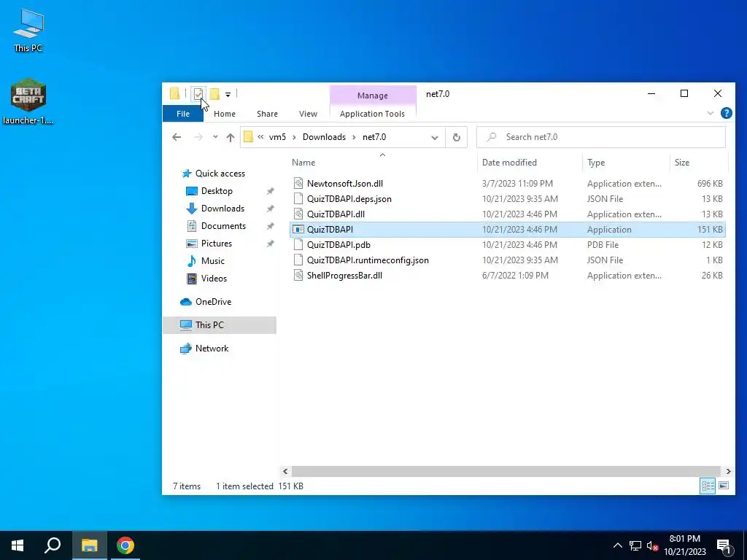Image resolution: width=747 pixels, height=560 pixels.
Task: Click the horizontal scrollbar in file list
Action: [506, 472]
